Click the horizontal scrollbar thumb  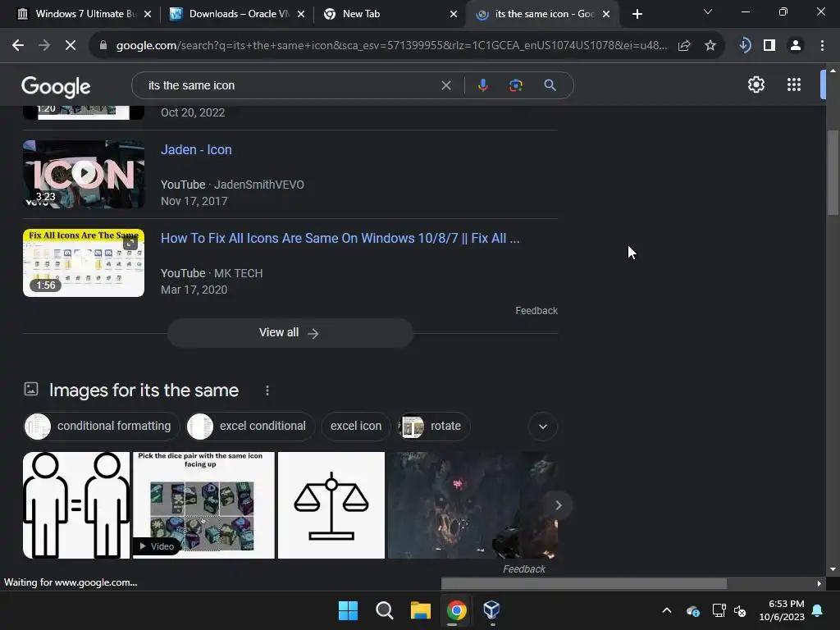click(583, 583)
